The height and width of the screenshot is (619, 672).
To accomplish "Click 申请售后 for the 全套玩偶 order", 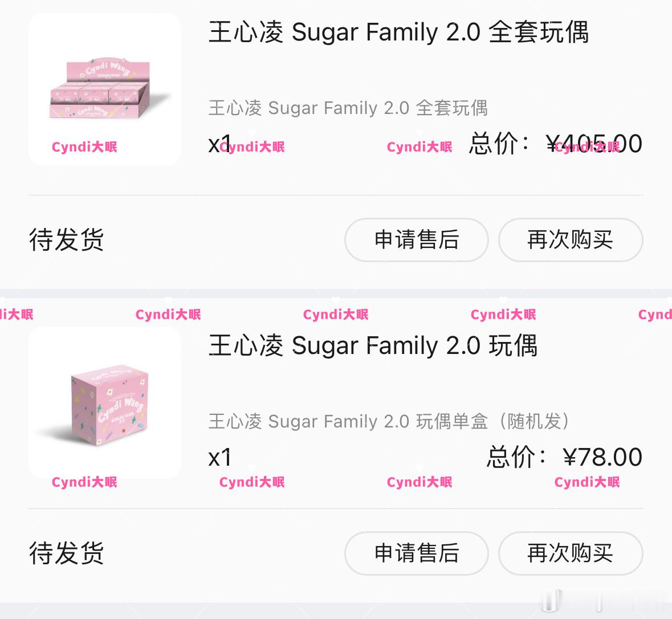I will (x=416, y=241).
